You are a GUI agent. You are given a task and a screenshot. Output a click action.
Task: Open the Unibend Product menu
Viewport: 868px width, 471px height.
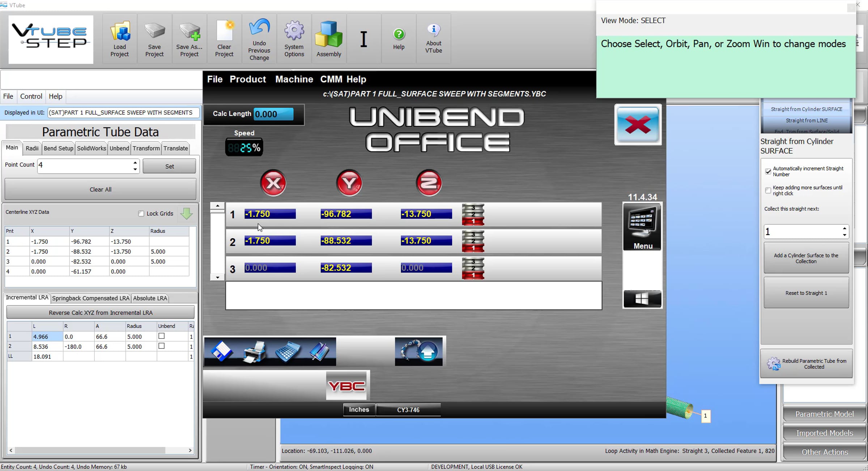coord(248,79)
